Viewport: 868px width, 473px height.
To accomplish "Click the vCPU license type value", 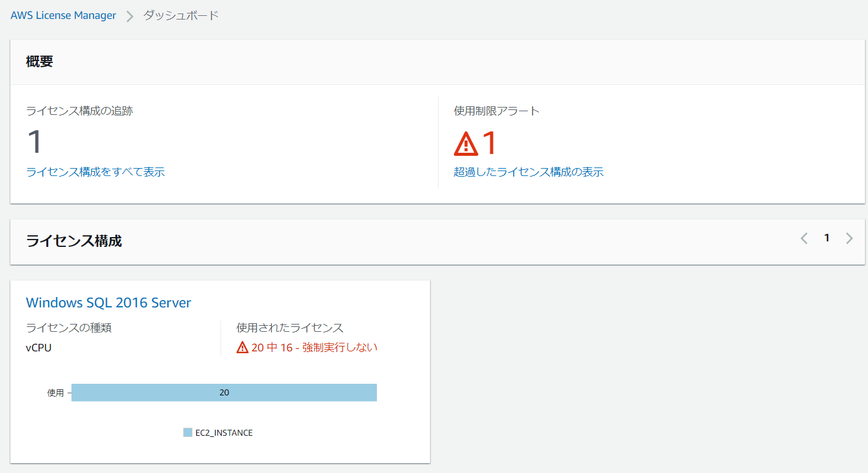I will click(39, 348).
